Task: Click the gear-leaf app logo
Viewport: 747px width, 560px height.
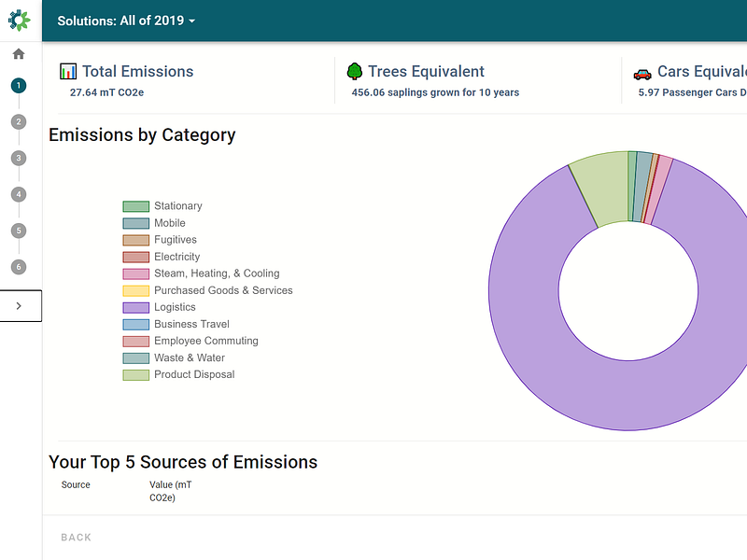Action: (x=20, y=20)
